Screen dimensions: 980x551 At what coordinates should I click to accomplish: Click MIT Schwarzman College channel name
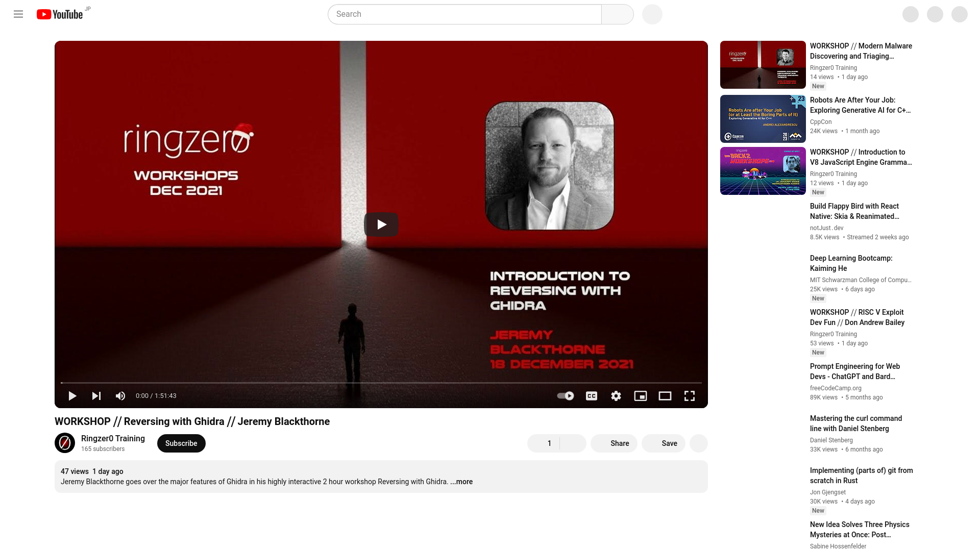pos(861,280)
